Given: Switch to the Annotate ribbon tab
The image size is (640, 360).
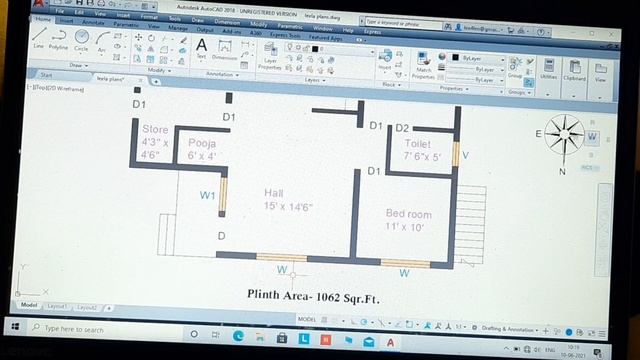Looking at the screenshot, I should click(x=93, y=22).
